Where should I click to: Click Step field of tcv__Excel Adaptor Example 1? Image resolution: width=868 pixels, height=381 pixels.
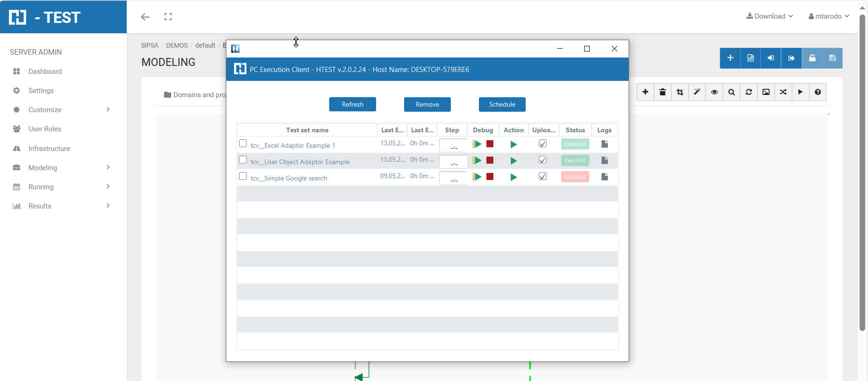tap(453, 145)
